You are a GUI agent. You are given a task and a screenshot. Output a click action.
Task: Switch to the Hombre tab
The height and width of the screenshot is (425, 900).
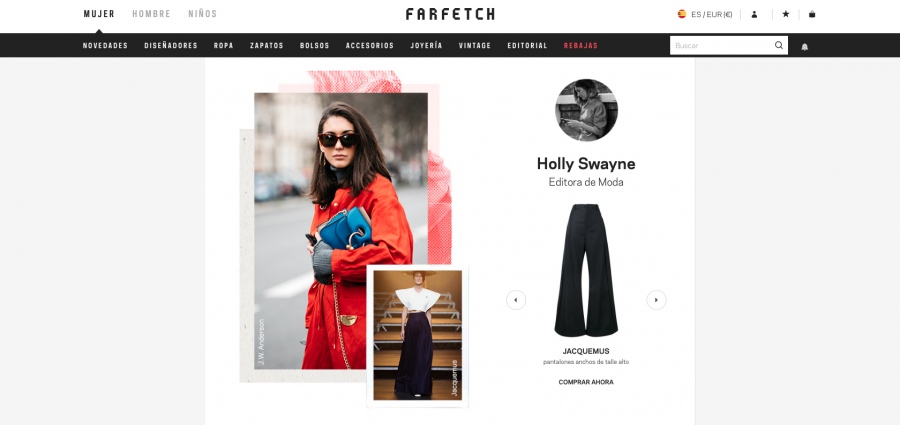coord(152,14)
